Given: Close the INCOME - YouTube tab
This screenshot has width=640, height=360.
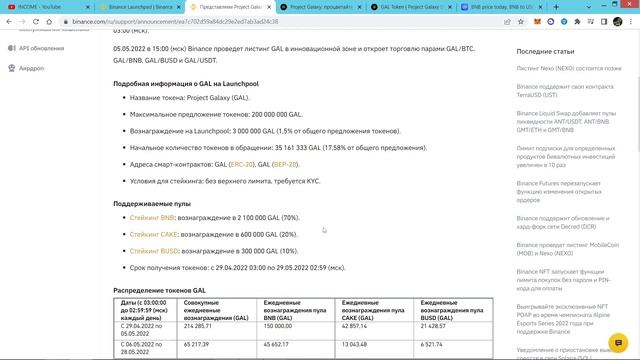Looking at the screenshot, I should pos(87,7).
